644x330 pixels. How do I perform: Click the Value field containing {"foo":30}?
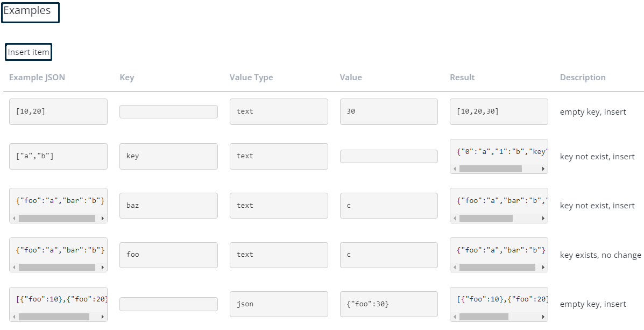click(388, 304)
